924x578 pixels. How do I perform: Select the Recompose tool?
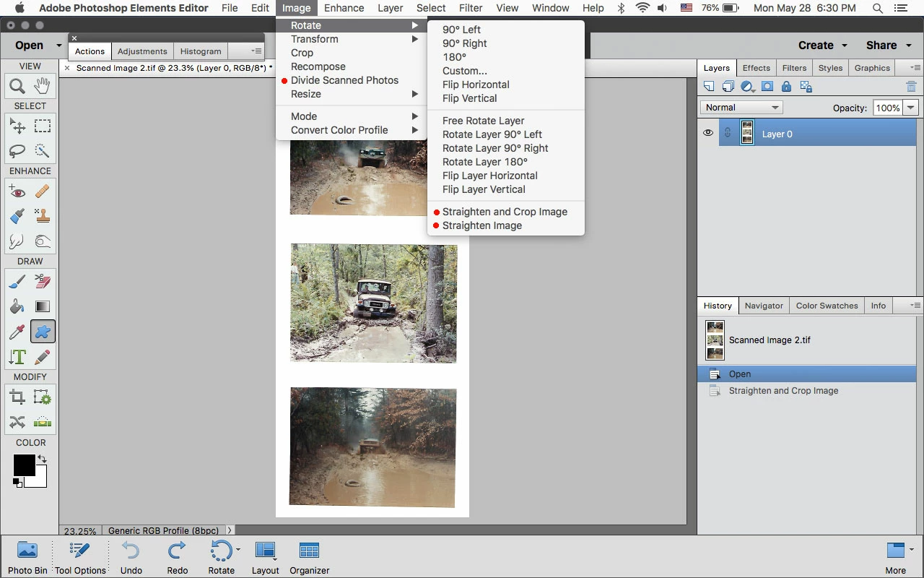pos(43,397)
